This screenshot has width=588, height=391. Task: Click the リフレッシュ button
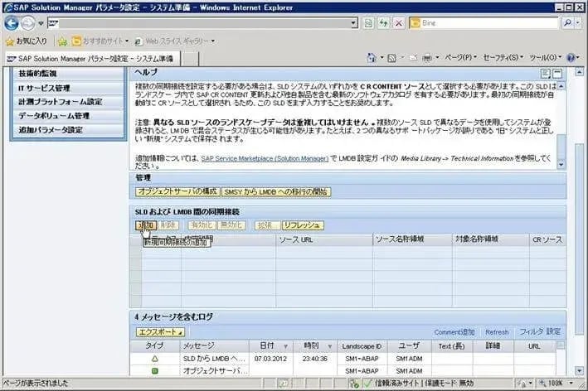(303, 225)
